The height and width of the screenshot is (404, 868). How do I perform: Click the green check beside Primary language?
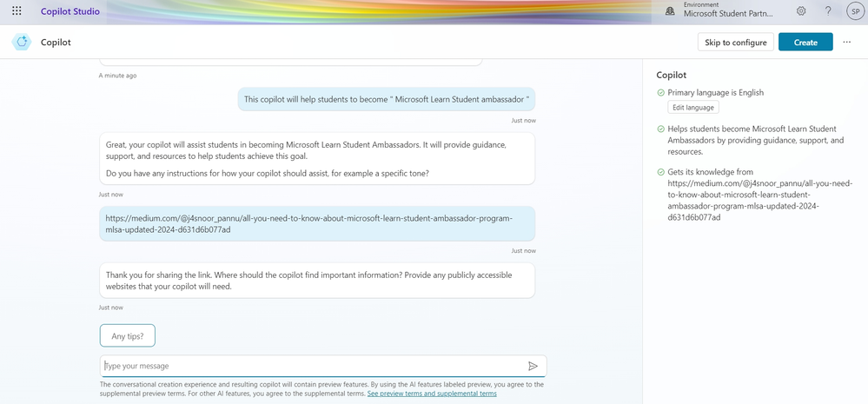pyautogui.click(x=660, y=93)
